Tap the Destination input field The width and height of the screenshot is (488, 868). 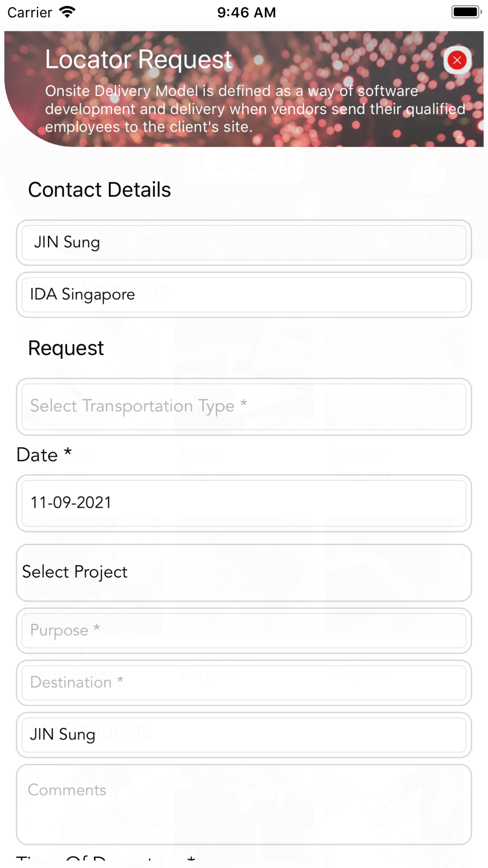point(244,683)
